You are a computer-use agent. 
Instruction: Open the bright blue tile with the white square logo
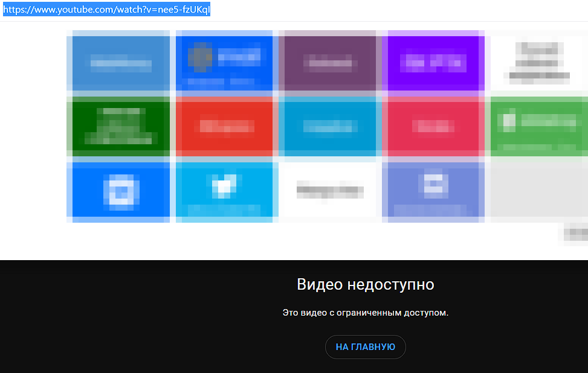(119, 191)
